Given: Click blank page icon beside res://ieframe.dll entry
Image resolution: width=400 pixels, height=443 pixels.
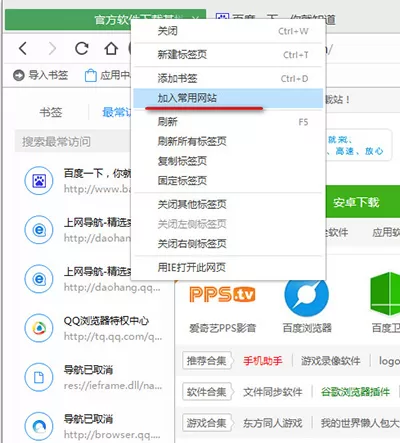Looking at the screenshot, I should (x=39, y=377).
